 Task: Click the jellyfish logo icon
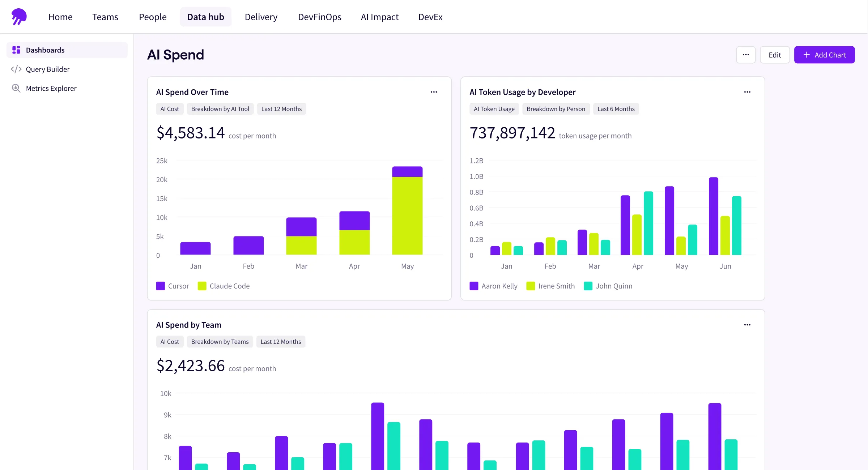pos(19,17)
